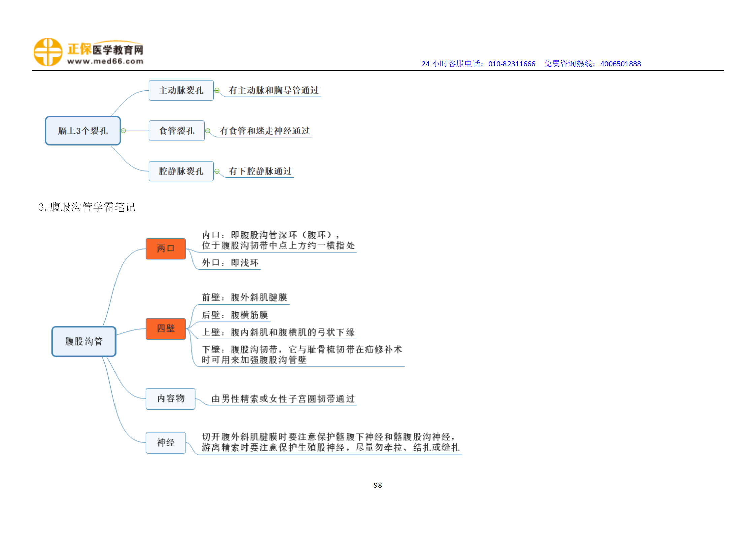Screen dimensions: 756x534
Task: Call hotline link 4006501888
Action: pyautogui.click(x=620, y=63)
